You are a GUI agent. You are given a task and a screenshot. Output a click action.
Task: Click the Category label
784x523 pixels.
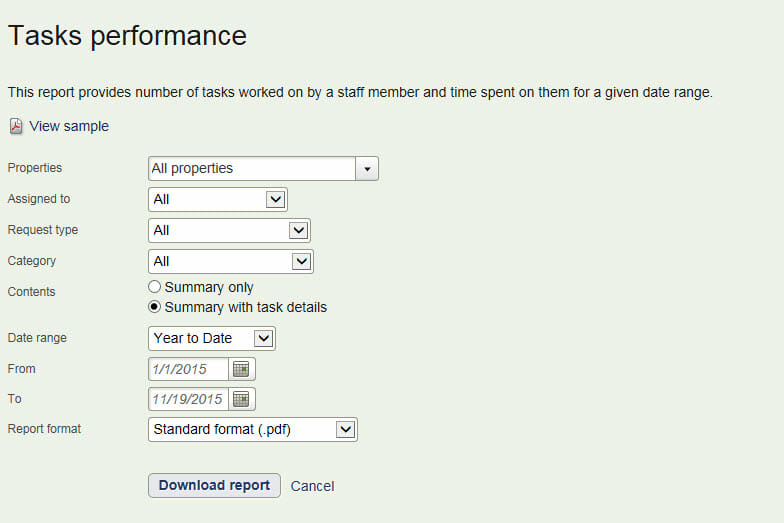[32, 261]
